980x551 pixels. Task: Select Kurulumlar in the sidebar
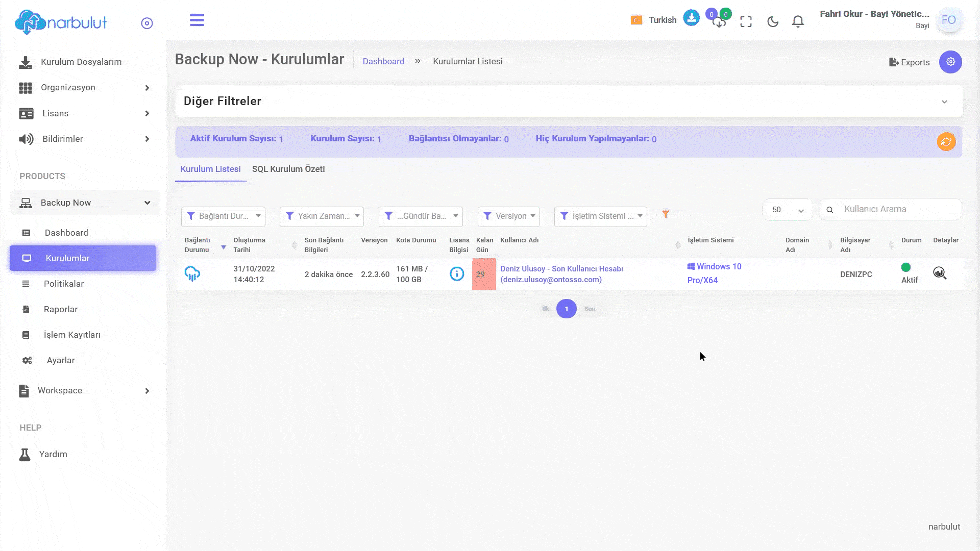click(x=83, y=258)
